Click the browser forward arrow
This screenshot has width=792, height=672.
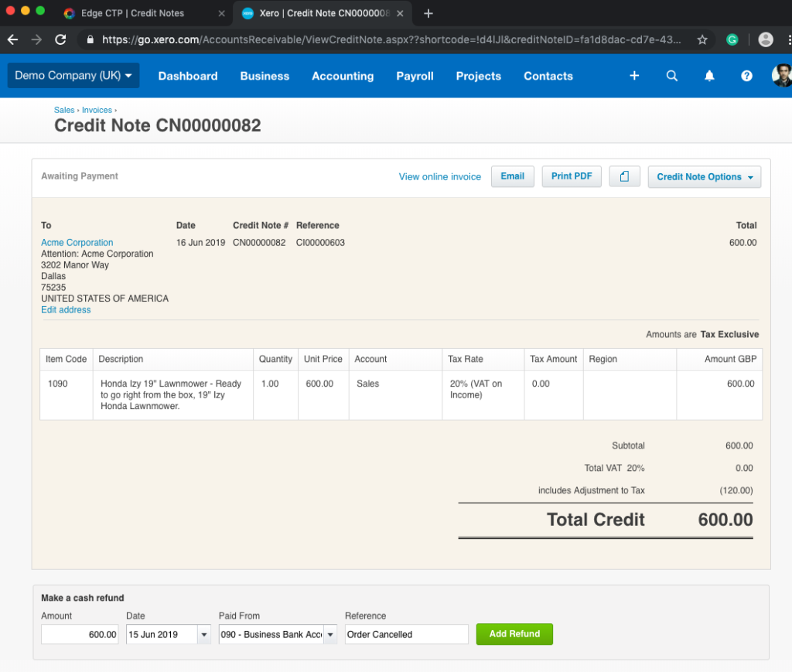[x=36, y=40]
